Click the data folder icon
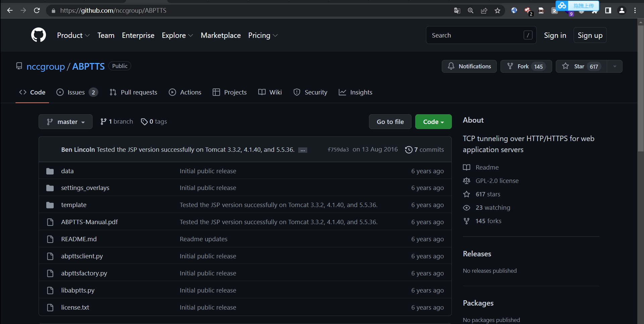Screen dimensions: 644x324 click(x=50, y=171)
